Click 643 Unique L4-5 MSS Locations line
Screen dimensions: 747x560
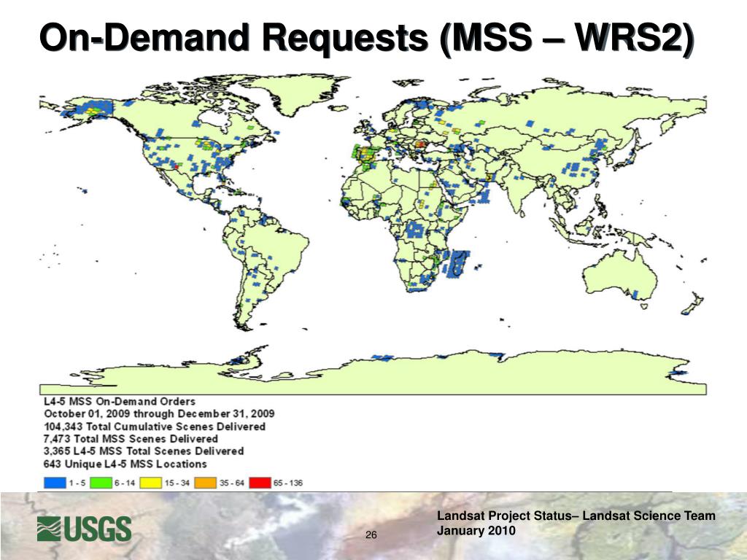click(x=125, y=464)
